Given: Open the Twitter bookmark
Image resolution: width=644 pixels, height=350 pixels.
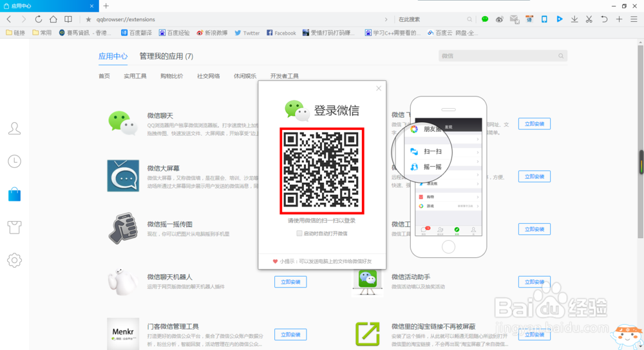Looking at the screenshot, I should click(x=247, y=33).
